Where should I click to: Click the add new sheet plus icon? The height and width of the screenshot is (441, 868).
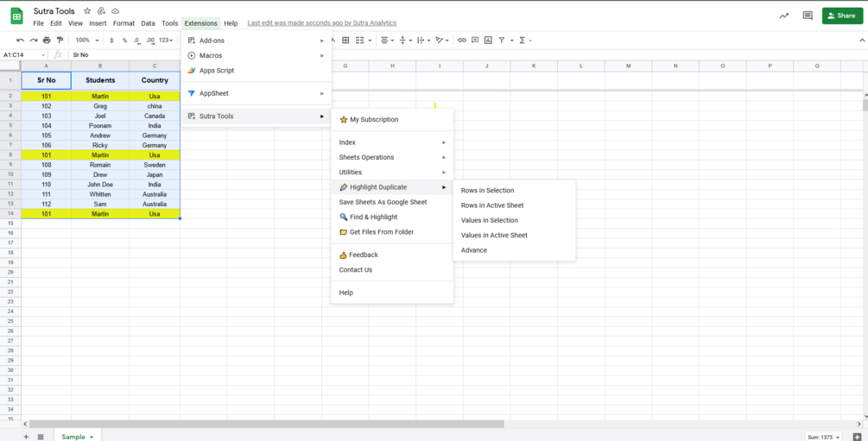26,437
